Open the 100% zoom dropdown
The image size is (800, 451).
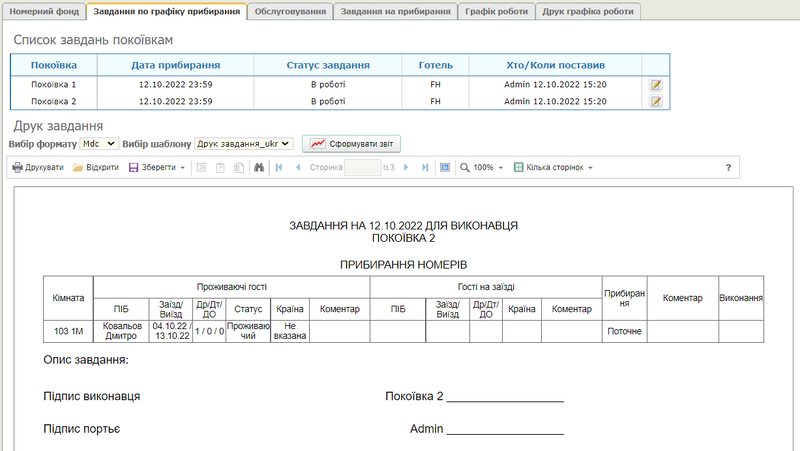pos(483,168)
